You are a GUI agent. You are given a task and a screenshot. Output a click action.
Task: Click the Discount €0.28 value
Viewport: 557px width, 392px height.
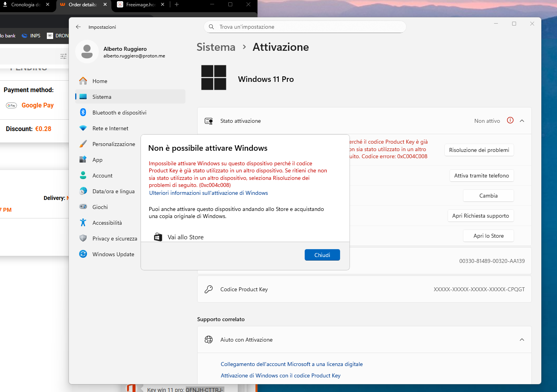[x=43, y=129]
